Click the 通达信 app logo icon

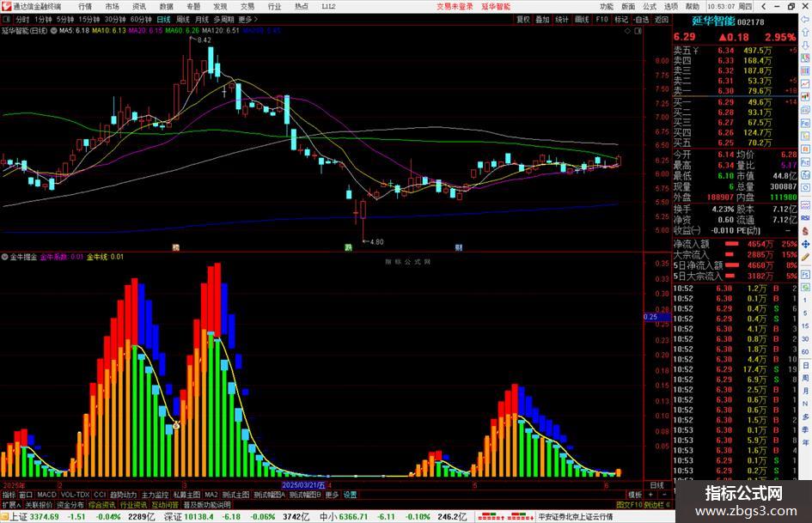pos(6,7)
